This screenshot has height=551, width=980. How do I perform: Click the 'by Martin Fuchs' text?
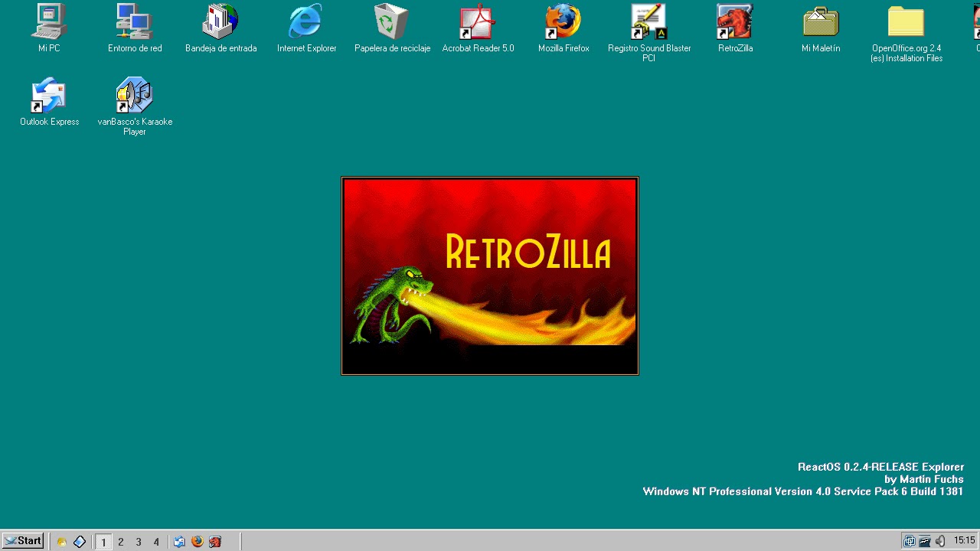[923, 479]
